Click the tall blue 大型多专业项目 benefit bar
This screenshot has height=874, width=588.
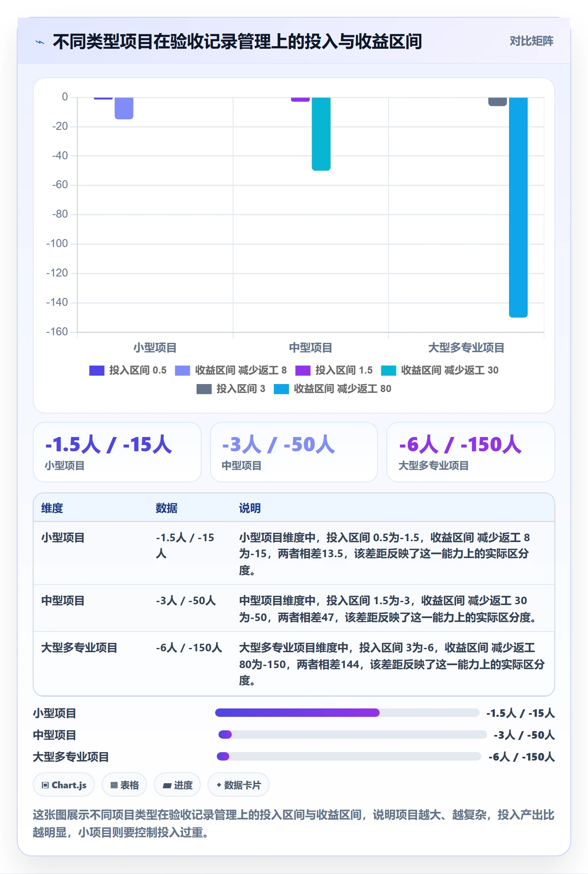[518, 207]
